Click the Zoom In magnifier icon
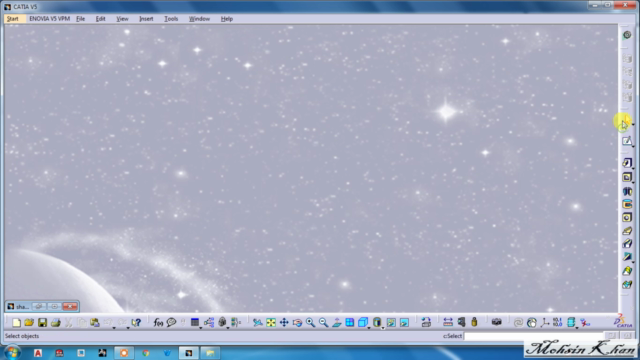The width and height of the screenshot is (640, 360). (x=310, y=322)
